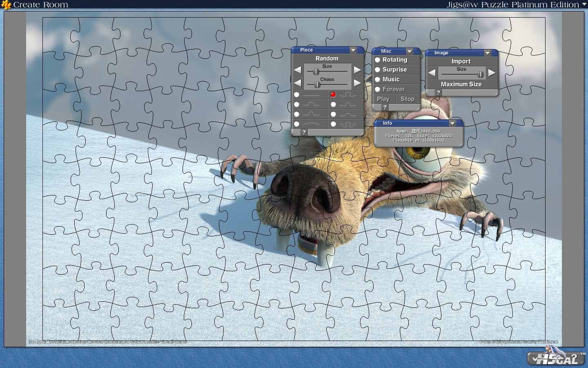
Task: Decrease piece Size with the left arrow
Action: pos(298,70)
